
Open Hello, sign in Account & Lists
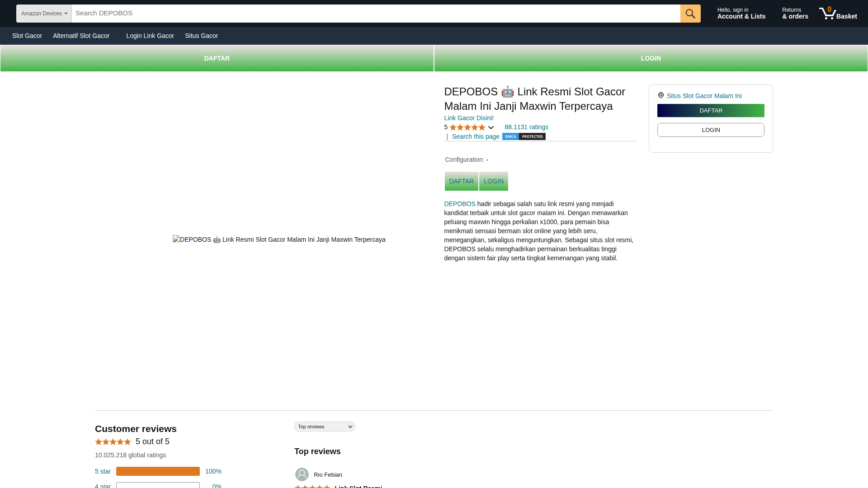pos(741,14)
